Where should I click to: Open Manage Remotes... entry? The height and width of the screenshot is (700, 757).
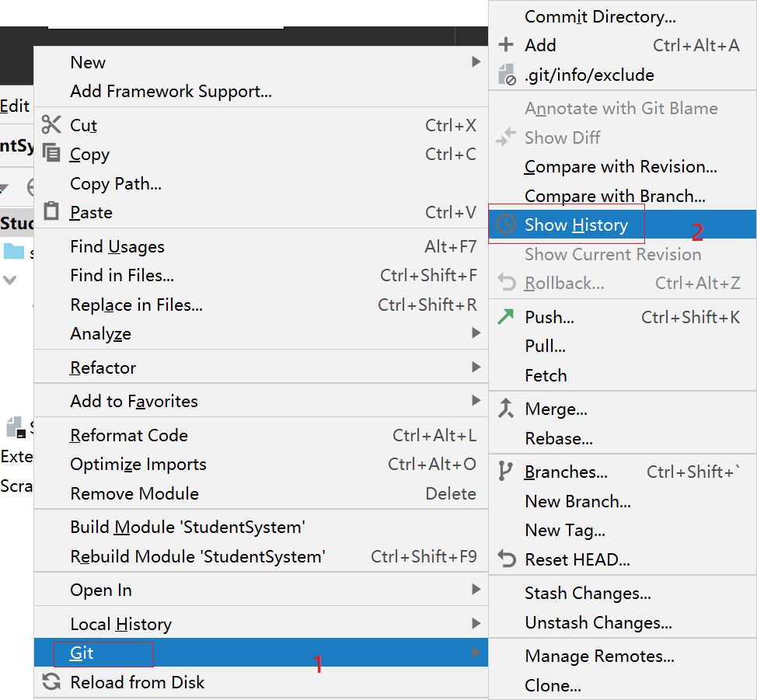[x=599, y=656]
